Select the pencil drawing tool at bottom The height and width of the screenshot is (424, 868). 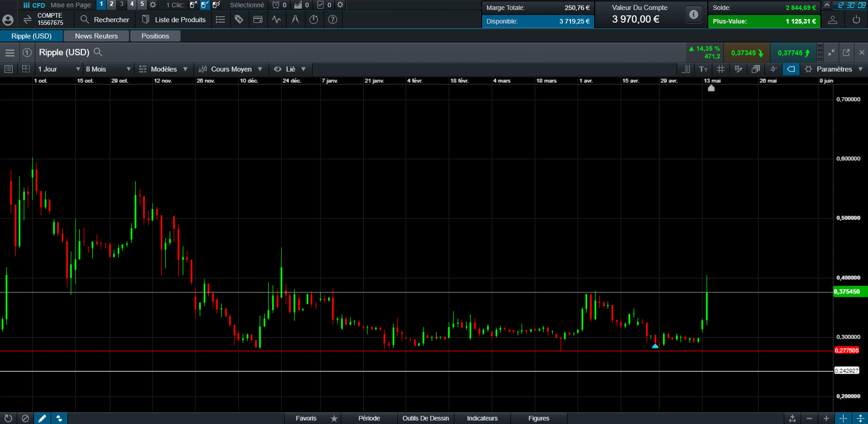pyautogui.click(x=42, y=418)
